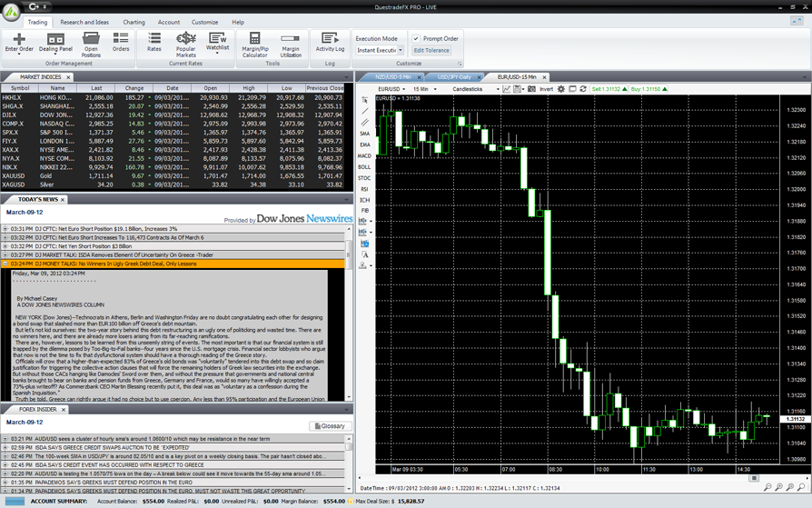Open the Dealing Panel
Viewport: 812px width, 508px height.
55,43
